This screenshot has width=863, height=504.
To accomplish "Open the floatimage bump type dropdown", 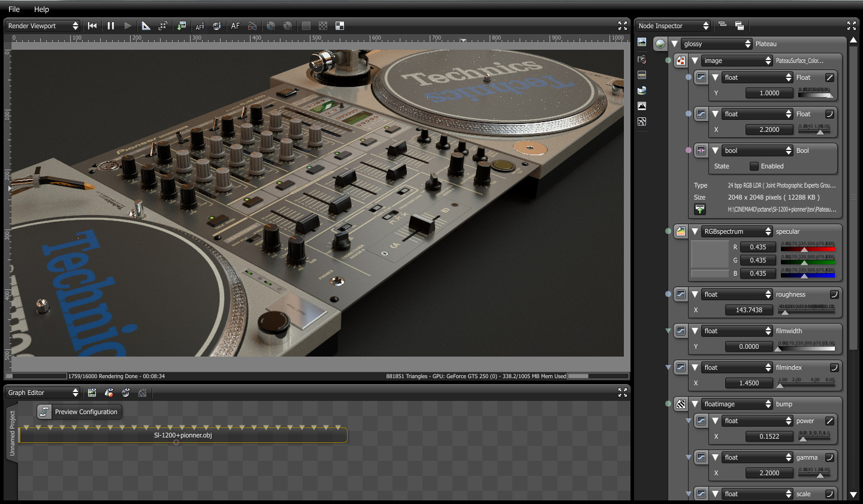I will pyautogui.click(x=737, y=404).
